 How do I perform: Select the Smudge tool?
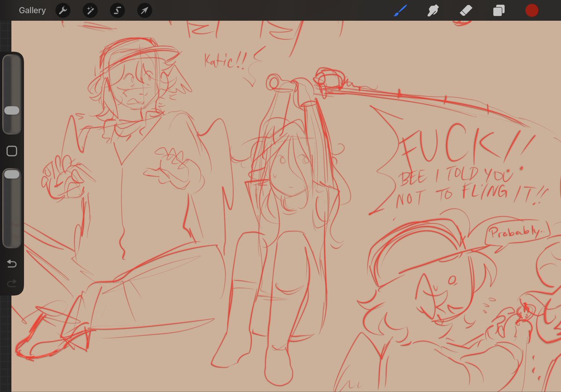(433, 10)
